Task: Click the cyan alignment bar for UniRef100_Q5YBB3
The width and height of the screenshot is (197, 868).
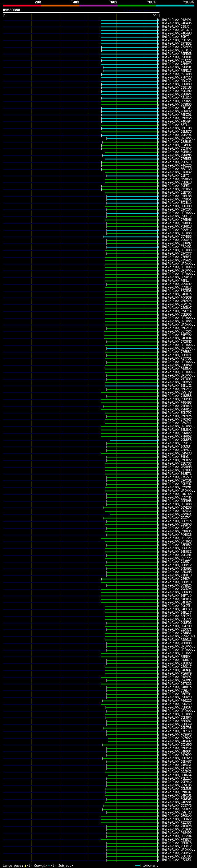Action: [131, 236]
